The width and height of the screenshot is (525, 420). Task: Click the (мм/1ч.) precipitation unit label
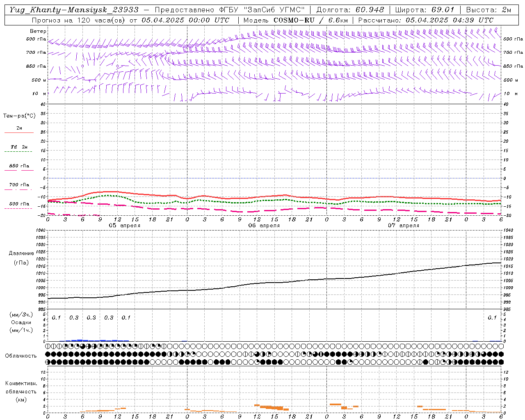tap(21, 330)
